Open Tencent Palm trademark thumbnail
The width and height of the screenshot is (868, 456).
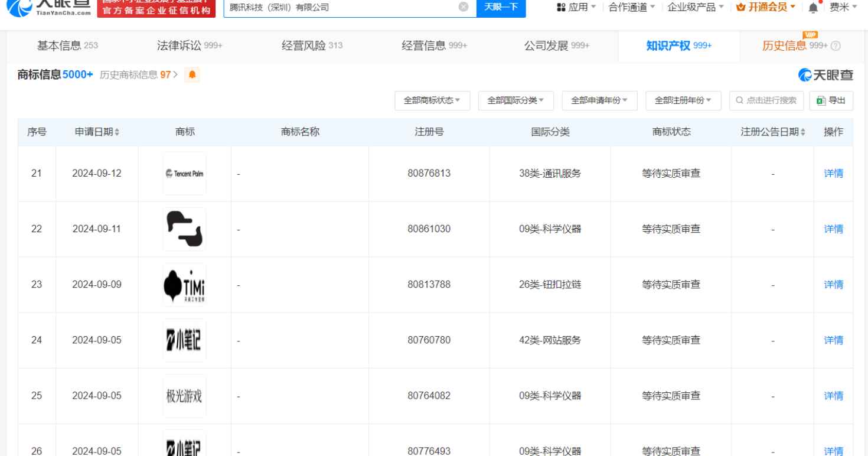[x=184, y=174]
